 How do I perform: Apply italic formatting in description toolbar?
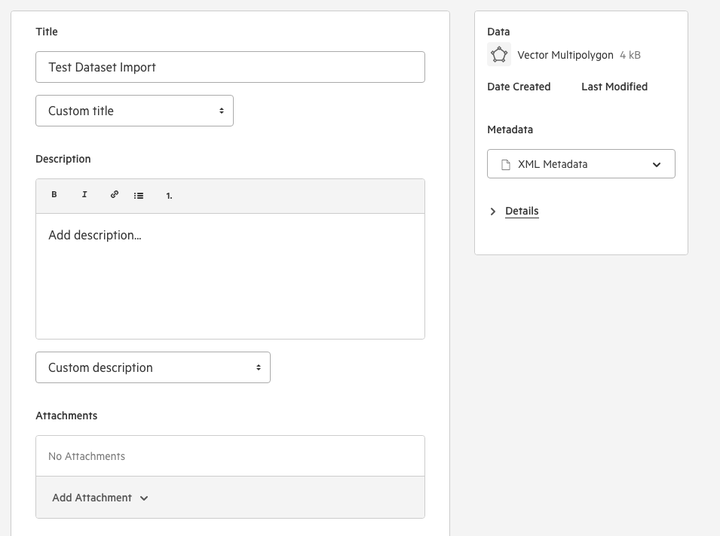84,194
